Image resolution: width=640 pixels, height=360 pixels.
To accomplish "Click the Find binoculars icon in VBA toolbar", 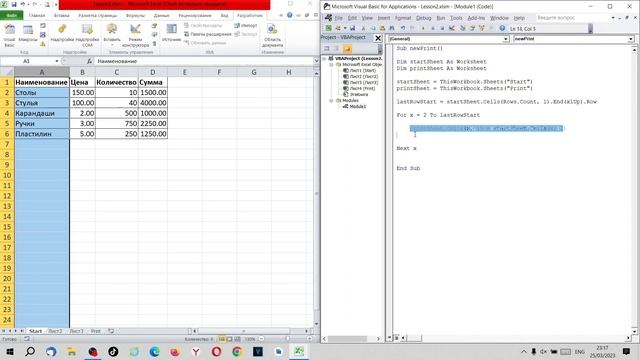I will [392, 28].
